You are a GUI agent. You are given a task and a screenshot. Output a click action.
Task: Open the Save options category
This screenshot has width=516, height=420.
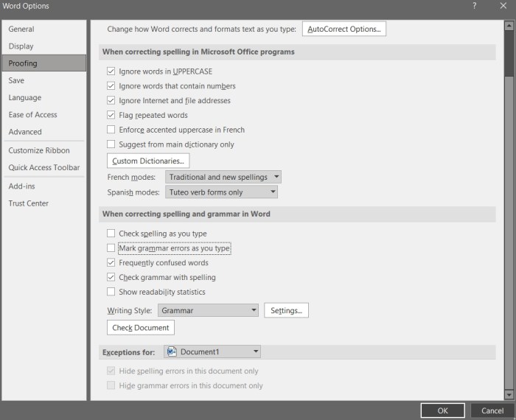43,80
